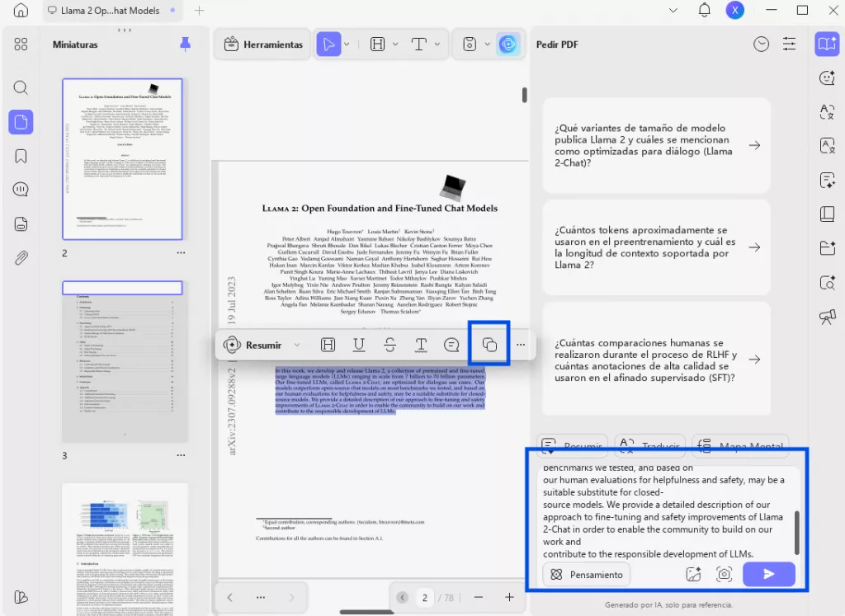The width and height of the screenshot is (845, 616).
Task: Select the page 2 thumbnail
Action: point(122,159)
